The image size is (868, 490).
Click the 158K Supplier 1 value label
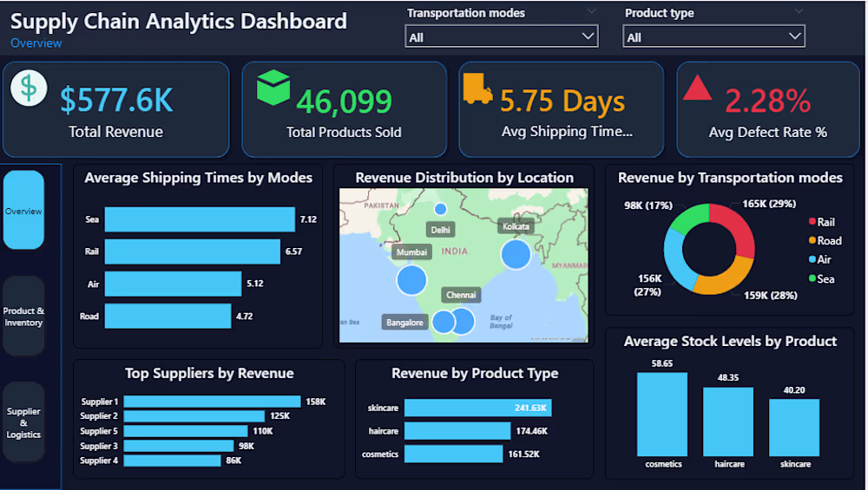coord(316,402)
